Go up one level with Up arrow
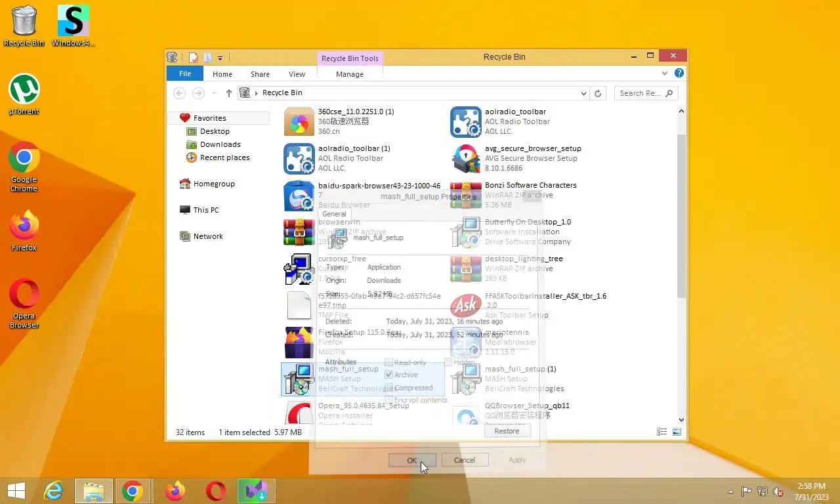This screenshot has height=504, width=840. point(228,93)
